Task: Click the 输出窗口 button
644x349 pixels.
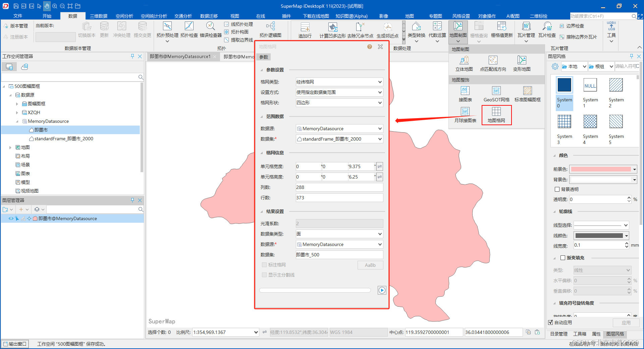Action: coord(15,344)
